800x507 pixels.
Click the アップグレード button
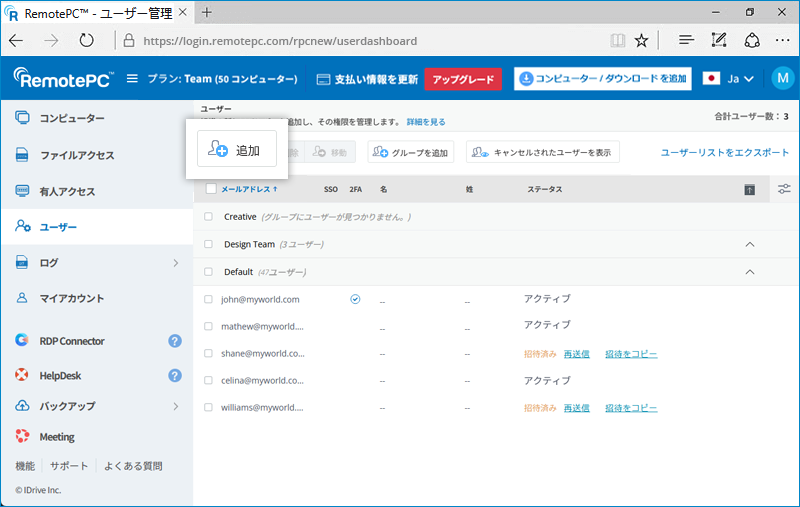pos(463,79)
